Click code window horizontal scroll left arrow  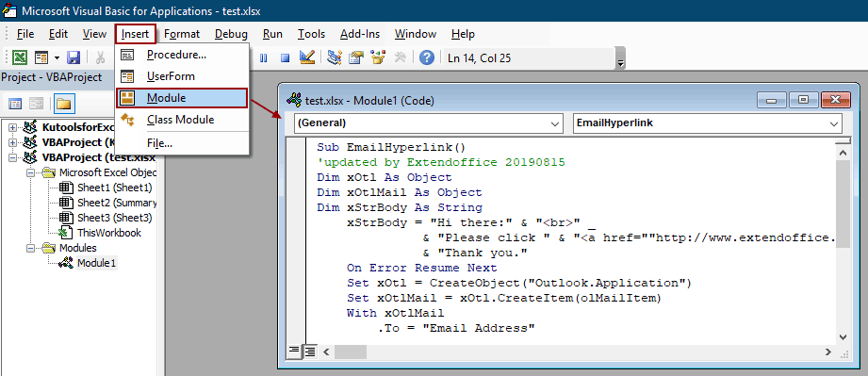point(325,351)
